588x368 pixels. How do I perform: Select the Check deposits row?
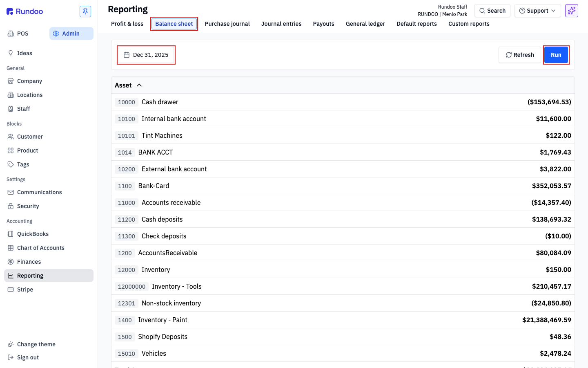[343, 236]
